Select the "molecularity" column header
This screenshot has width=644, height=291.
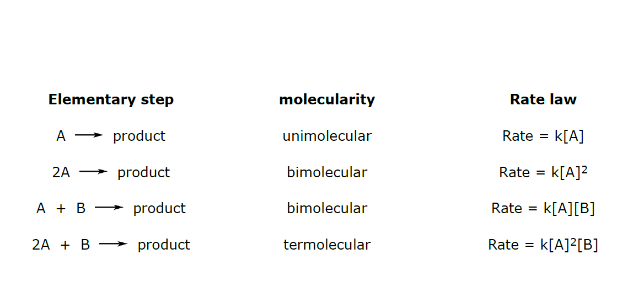coord(327,100)
